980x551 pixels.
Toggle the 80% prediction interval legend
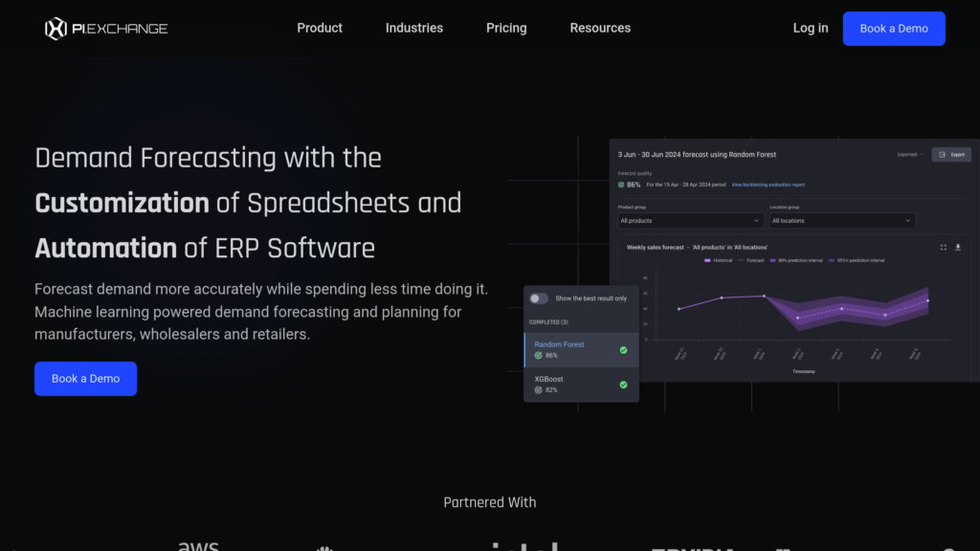[x=793, y=260]
